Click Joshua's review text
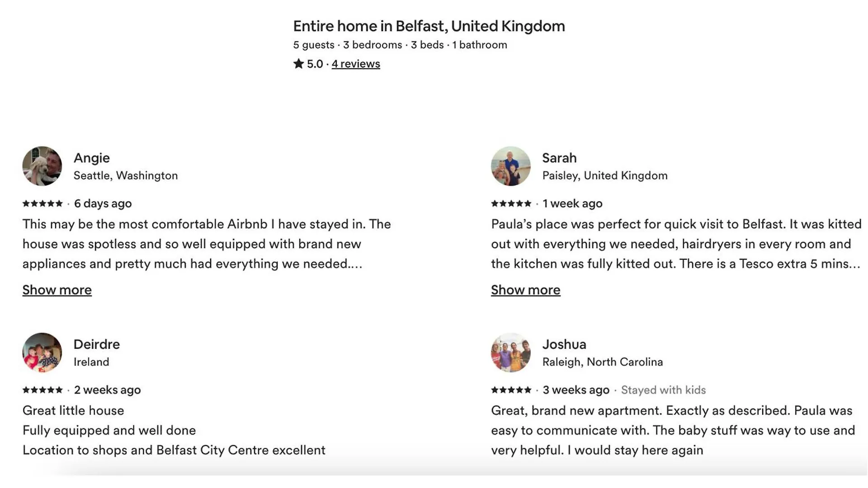Screen dimensions: 868x488 [x=673, y=430]
